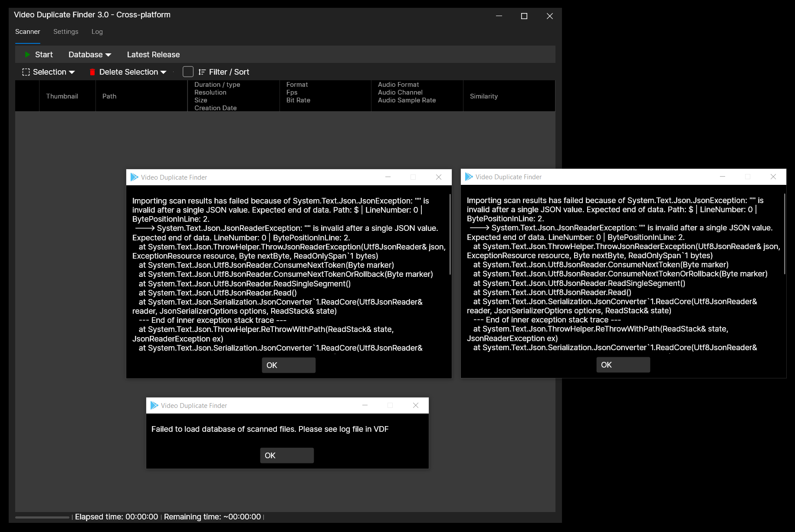Select the green Start scan icon
Screen dimensions: 795x532
click(x=27, y=54)
